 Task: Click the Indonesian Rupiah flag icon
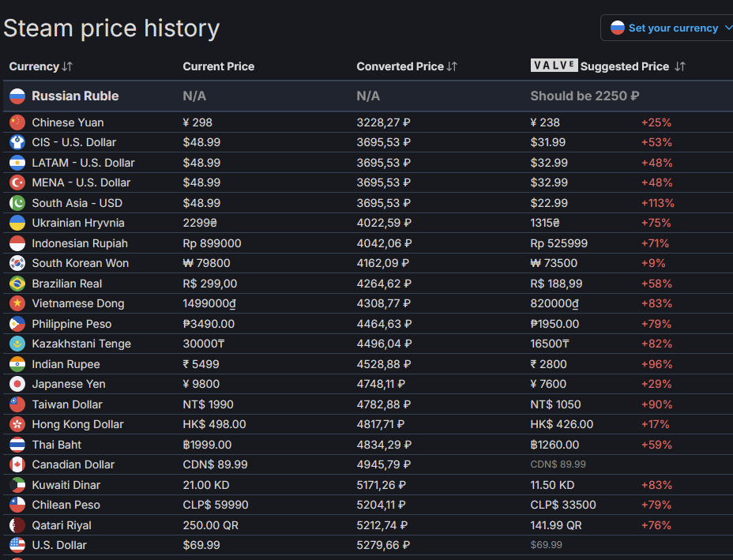coord(17,243)
